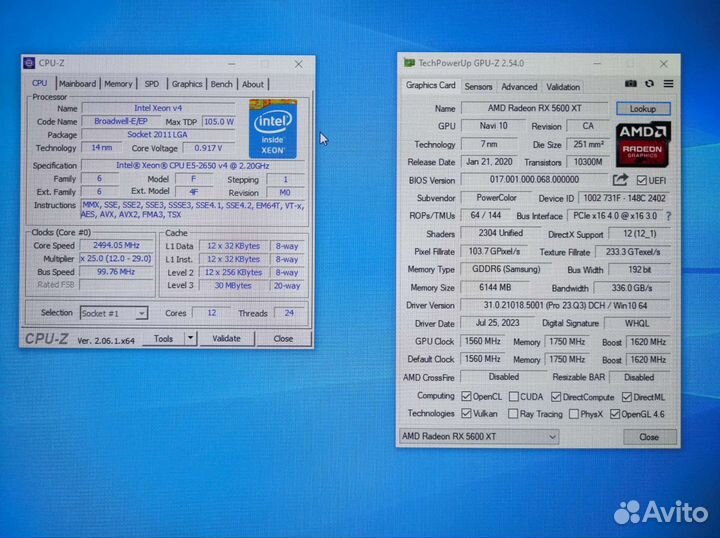Click the GPU-Z refresh icon
Viewport: 720px width, 538px height.
pos(649,84)
